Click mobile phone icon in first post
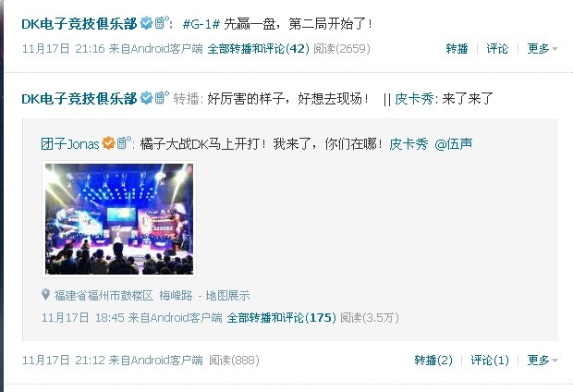 [161, 23]
